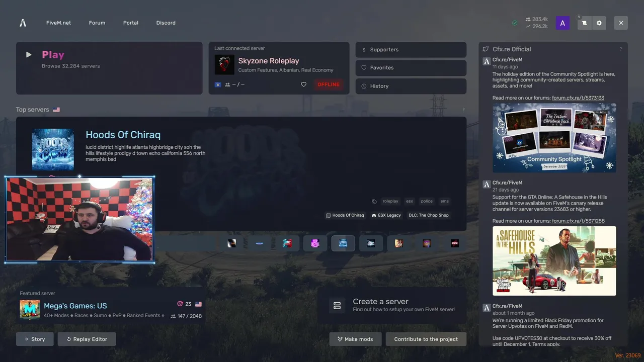Open the Replay Editor
Viewport: 644px width, 362px height.
click(87, 339)
